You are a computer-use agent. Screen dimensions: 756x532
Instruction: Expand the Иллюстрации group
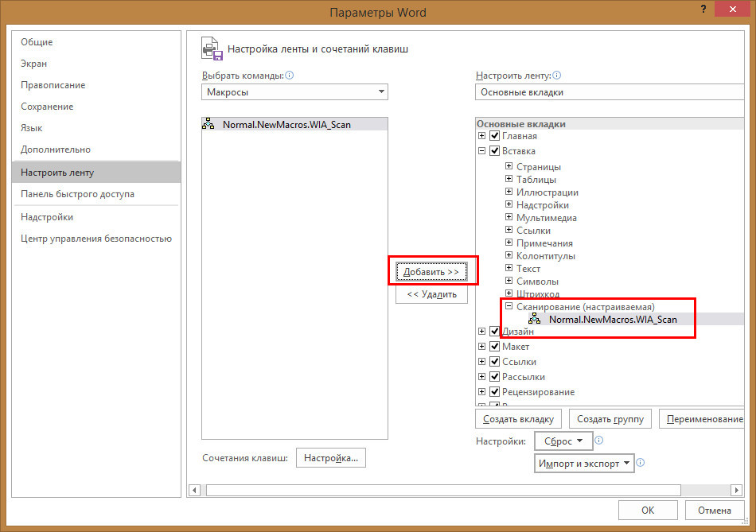click(x=509, y=192)
